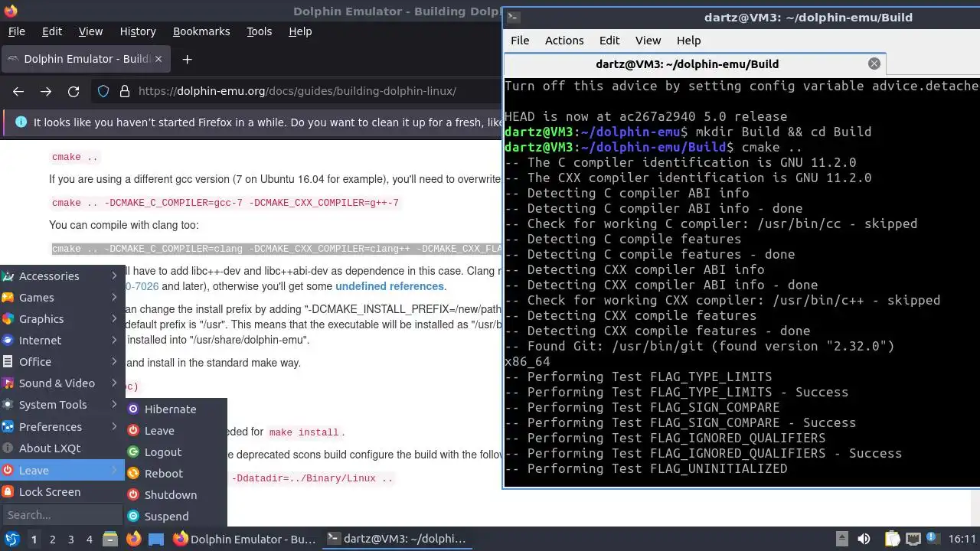Switch to virtual desktop 1

pyautogui.click(x=34, y=539)
